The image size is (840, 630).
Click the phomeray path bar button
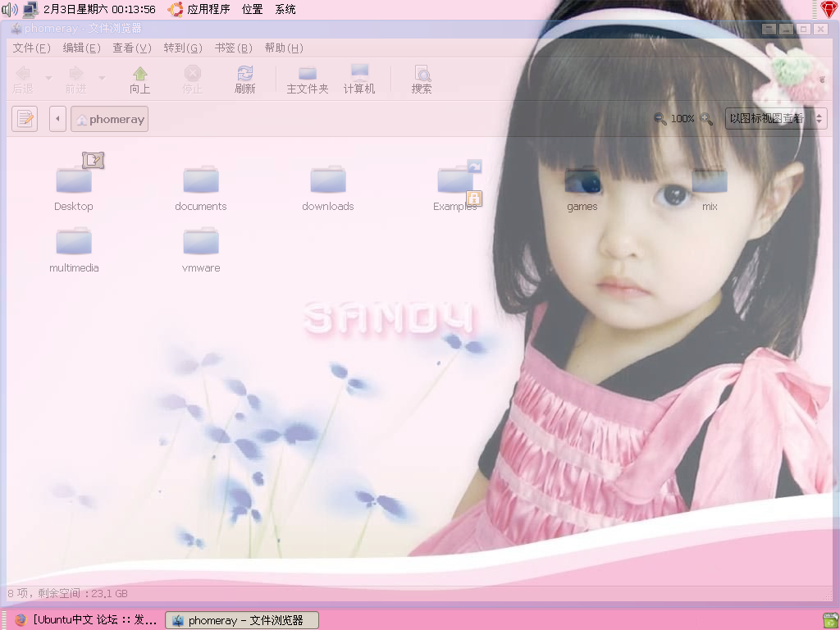[110, 119]
